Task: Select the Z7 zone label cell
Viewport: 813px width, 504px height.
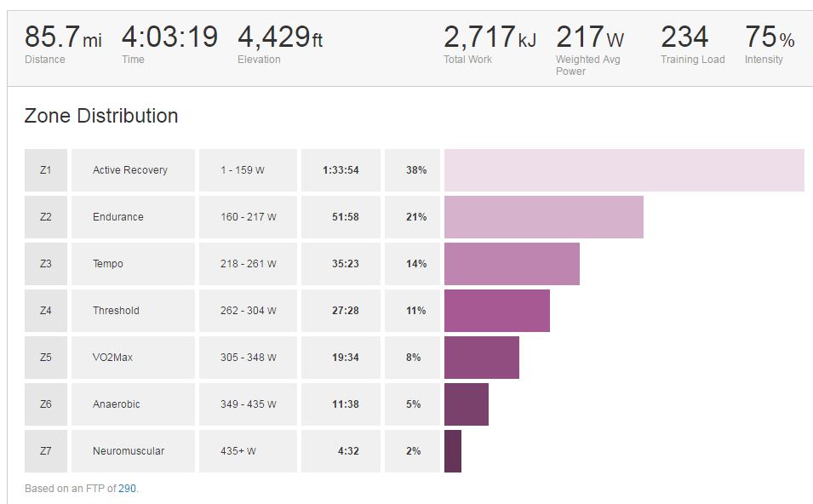Action: (46, 451)
